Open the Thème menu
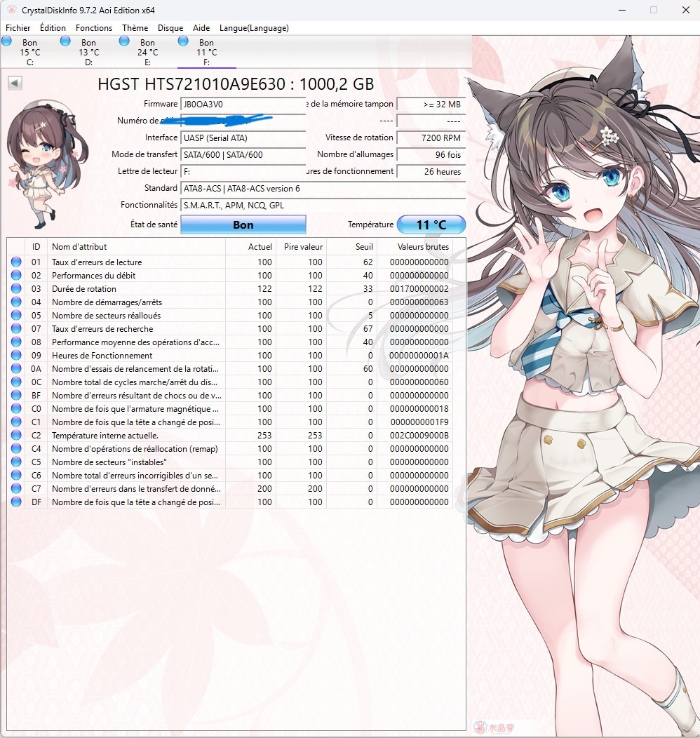The height and width of the screenshot is (738, 700). 135,28
